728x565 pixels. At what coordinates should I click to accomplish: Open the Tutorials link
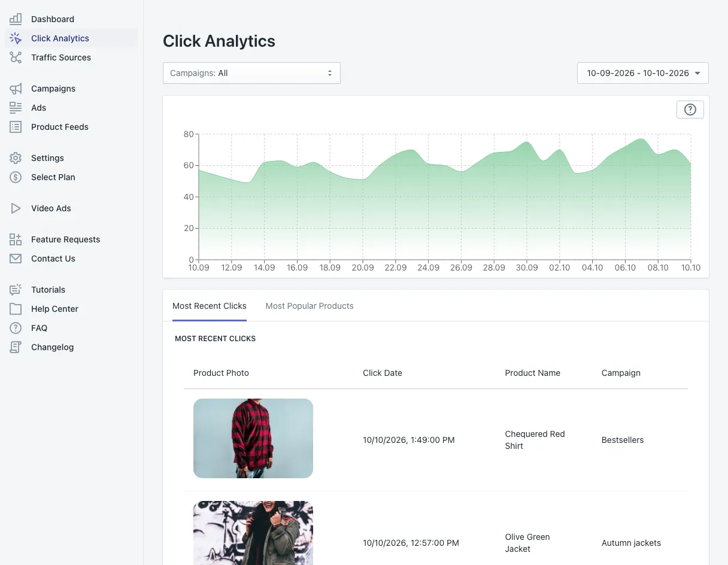48,290
